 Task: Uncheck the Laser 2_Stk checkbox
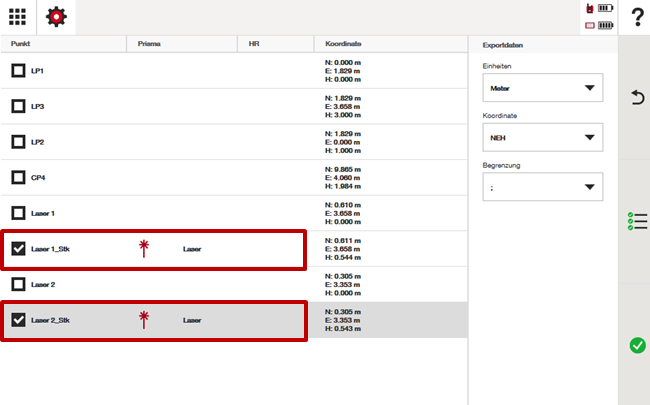19,320
